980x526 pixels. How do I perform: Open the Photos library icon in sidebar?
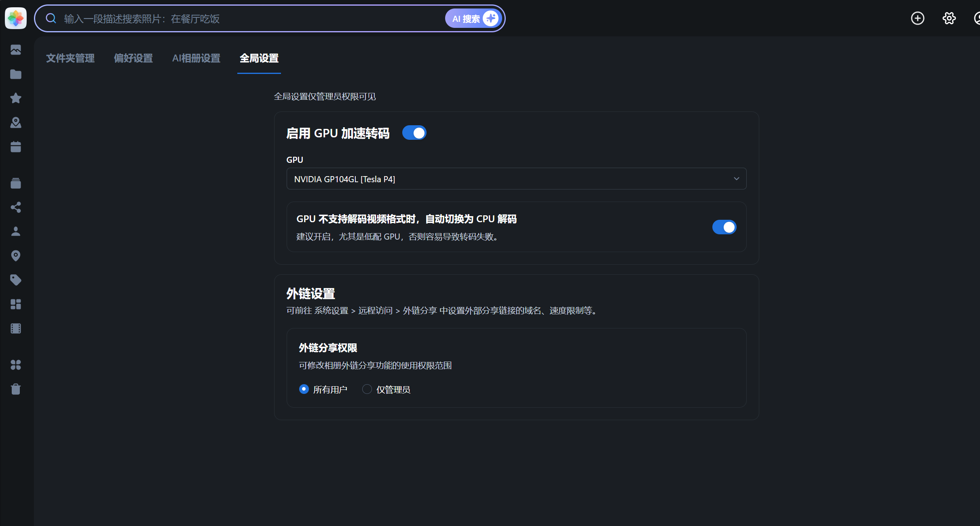(x=16, y=50)
